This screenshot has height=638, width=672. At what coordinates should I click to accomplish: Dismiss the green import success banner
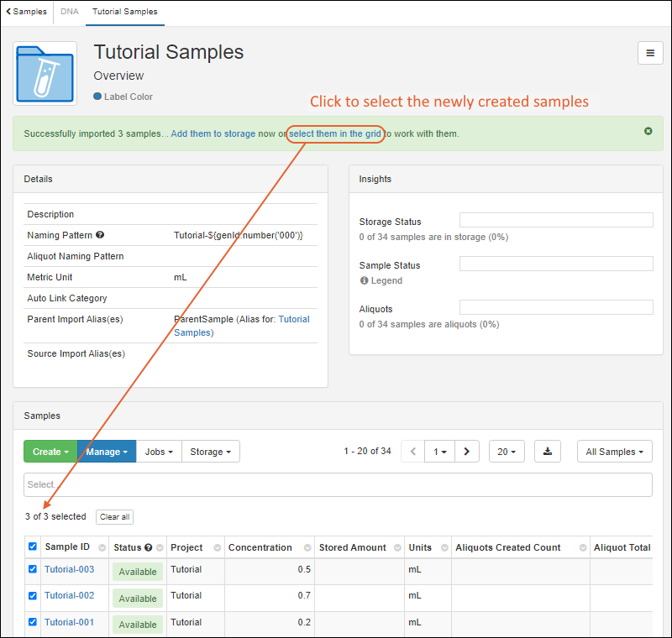point(648,132)
